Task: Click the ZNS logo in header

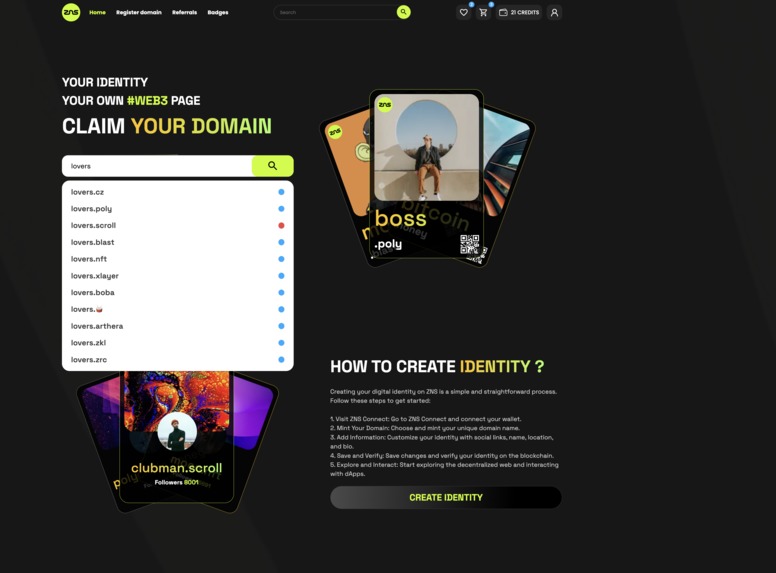Action: (71, 12)
